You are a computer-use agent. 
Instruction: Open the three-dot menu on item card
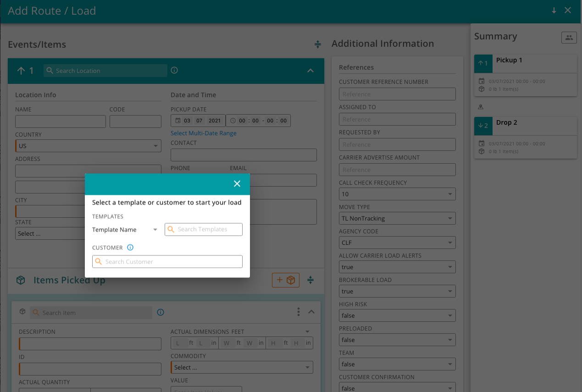pyautogui.click(x=298, y=312)
